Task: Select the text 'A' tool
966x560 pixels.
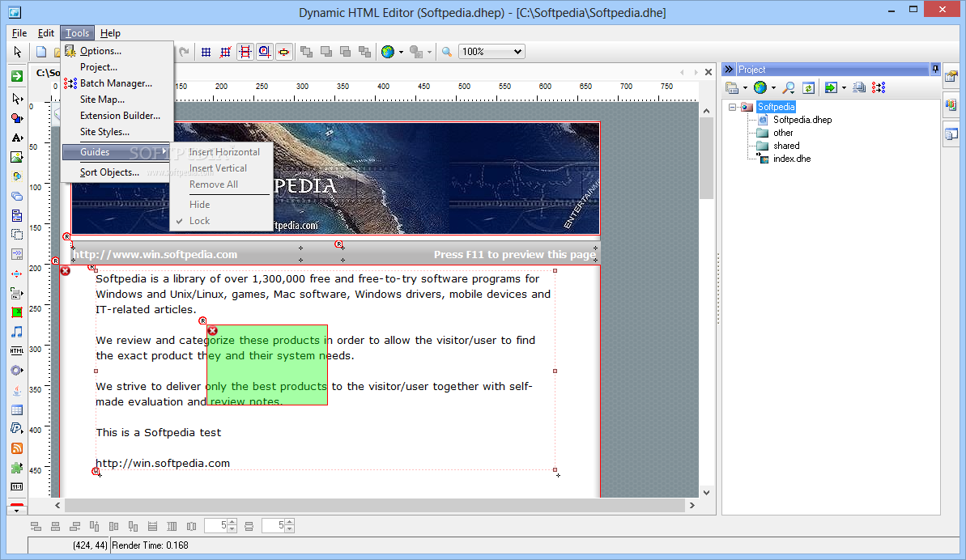Action: click(17, 138)
